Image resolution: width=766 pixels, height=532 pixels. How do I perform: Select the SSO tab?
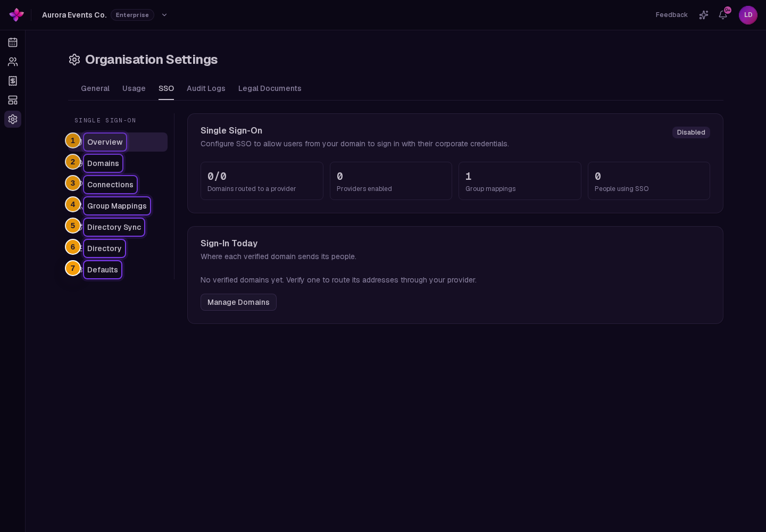tap(166, 88)
